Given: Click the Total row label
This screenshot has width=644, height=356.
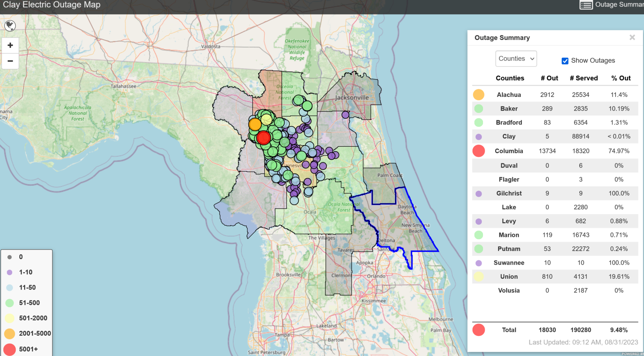Looking at the screenshot, I should [509, 330].
